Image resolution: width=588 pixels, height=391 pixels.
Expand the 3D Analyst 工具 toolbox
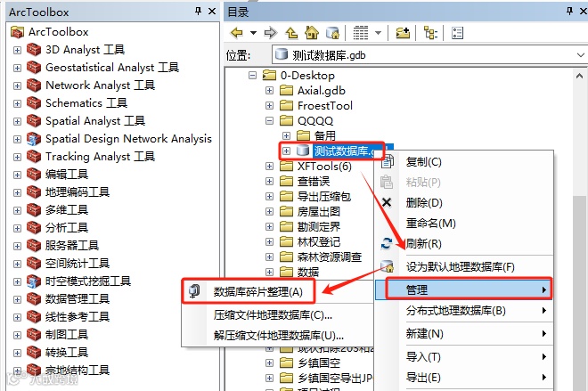point(17,50)
